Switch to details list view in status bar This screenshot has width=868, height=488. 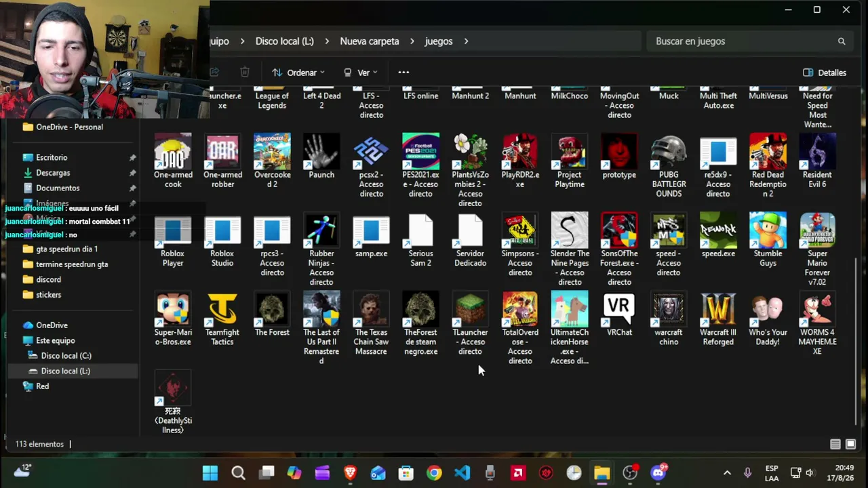pyautogui.click(x=835, y=444)
